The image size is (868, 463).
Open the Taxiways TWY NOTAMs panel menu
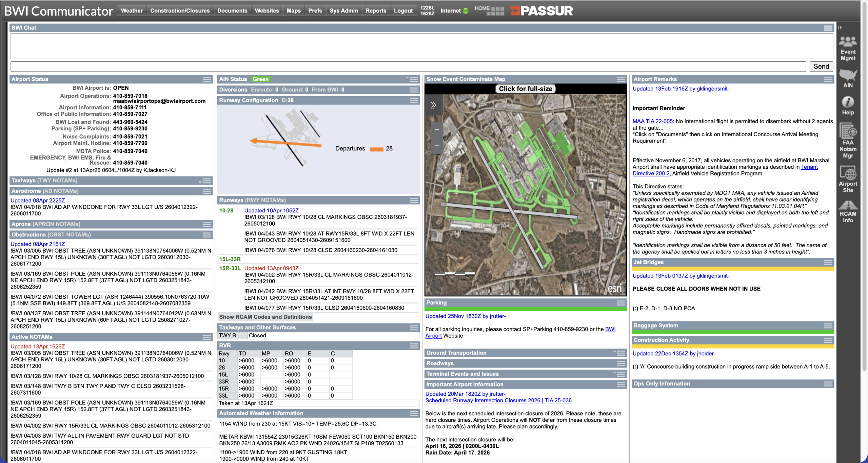coord(207,181)
